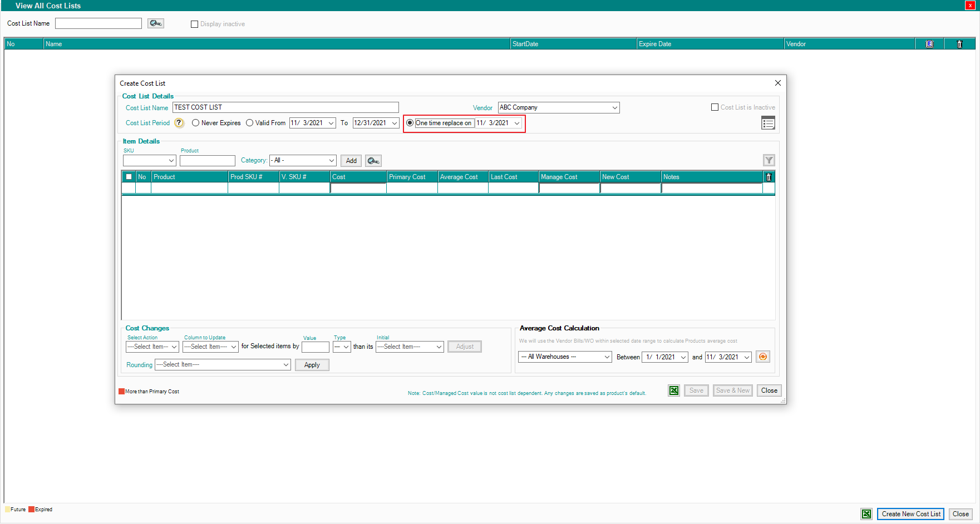Click the Add button in Item Details
The width and height of the screenshot is (980, 524).
pos(351,161)
